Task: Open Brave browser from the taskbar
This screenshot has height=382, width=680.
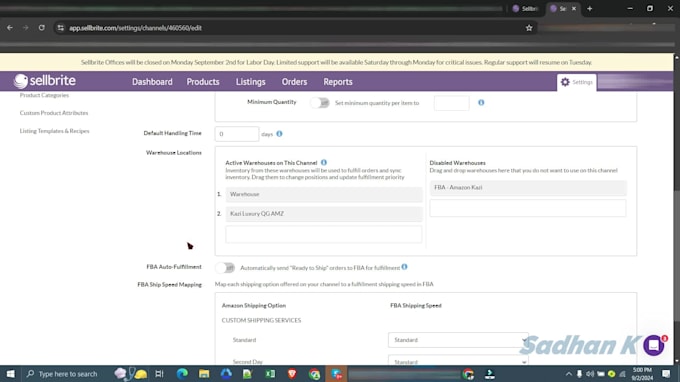Action: point(292,374)
